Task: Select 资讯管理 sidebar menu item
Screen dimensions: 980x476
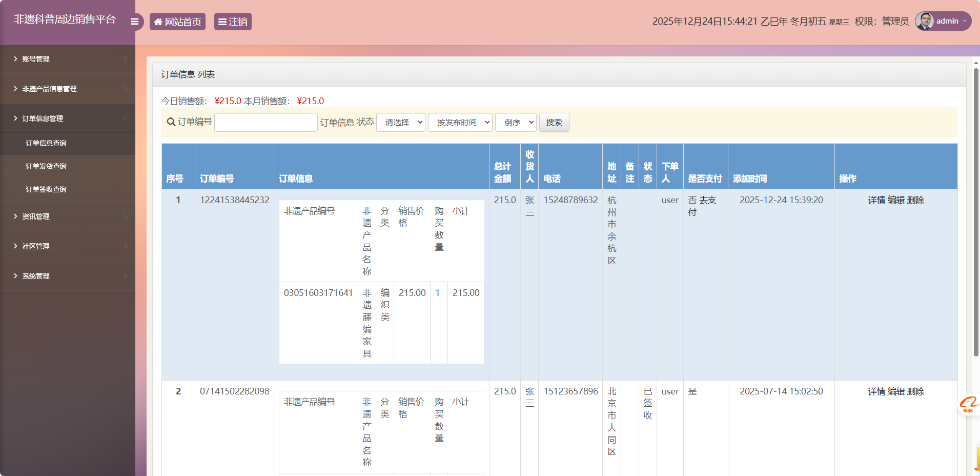Action: (x=35, y=216)
